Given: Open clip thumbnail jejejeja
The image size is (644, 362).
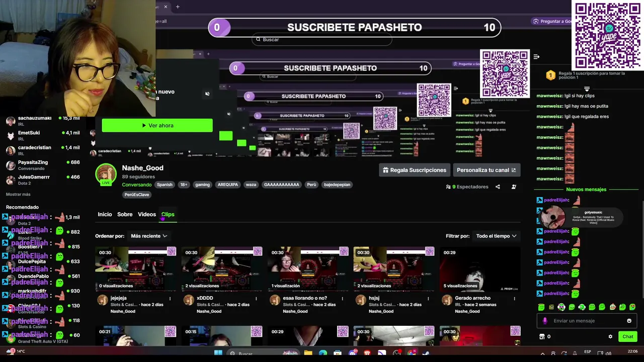Looking at the screenshot, I should click(x=136, y=268).
